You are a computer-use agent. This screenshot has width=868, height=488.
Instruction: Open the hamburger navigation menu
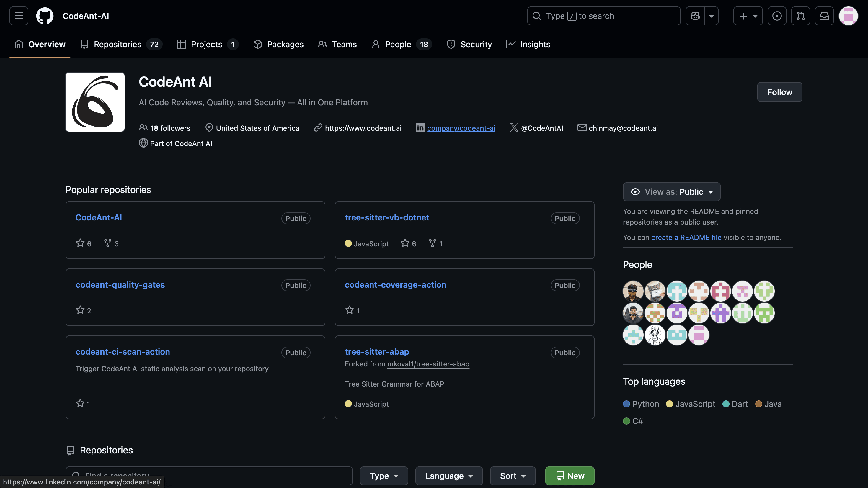[x=19, y=16]
